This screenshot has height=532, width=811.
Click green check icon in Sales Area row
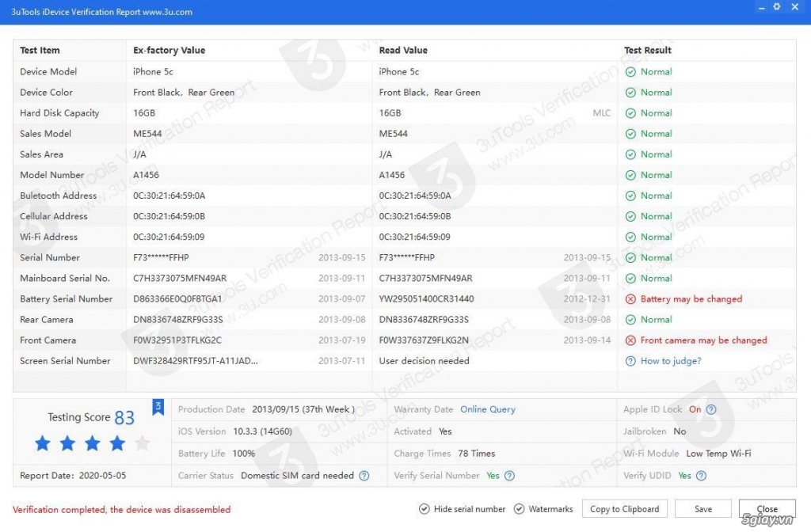pos(630,154)
